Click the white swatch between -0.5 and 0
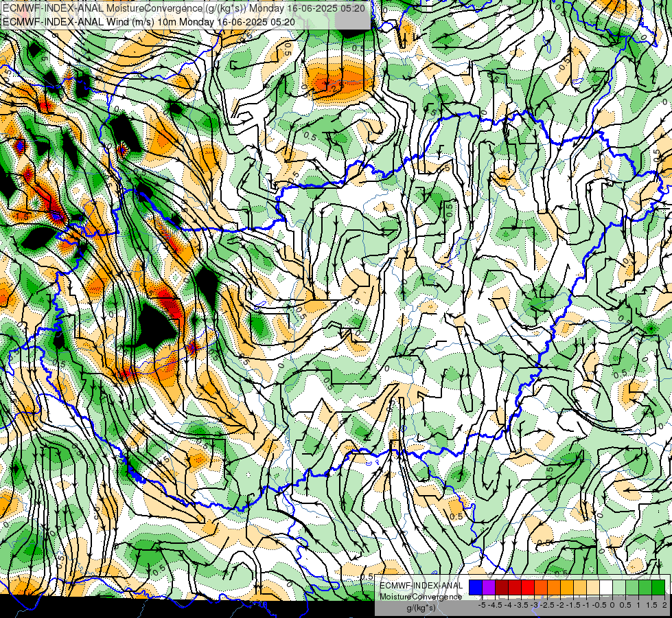The width and height of the screenshot is (672, 618). (x=606, y=588)
